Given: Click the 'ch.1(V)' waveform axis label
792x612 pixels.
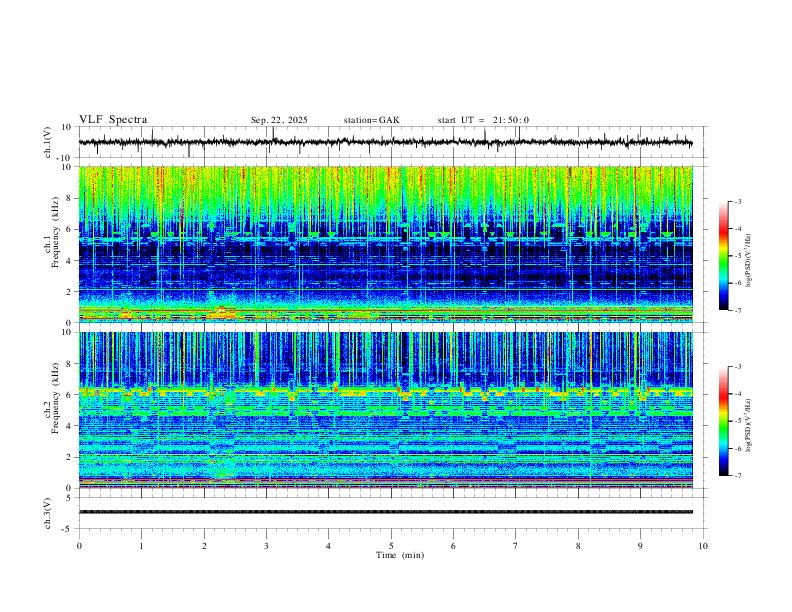Looking at the screenshot, I should pos(48,142).
